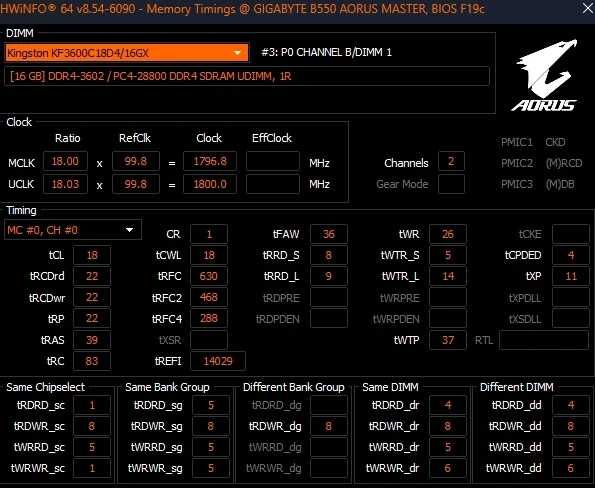Click the tXP value 11
The height and width of the screenshot is (488, 595).
(571, 276)
